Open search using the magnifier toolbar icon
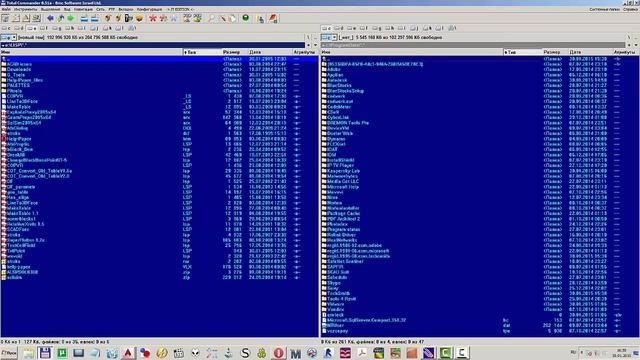The height and width of the screenshot is (360, 640). 211,18
